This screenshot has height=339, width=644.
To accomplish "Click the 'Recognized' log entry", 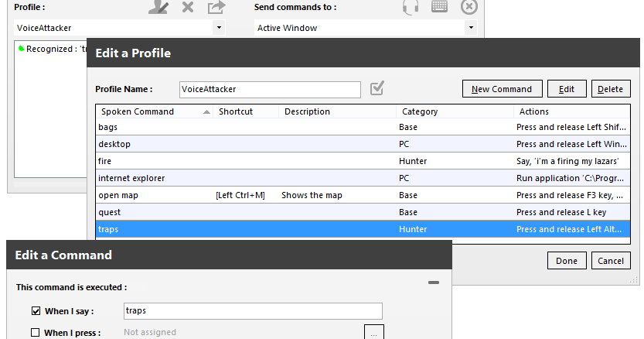I will point(53,49).
